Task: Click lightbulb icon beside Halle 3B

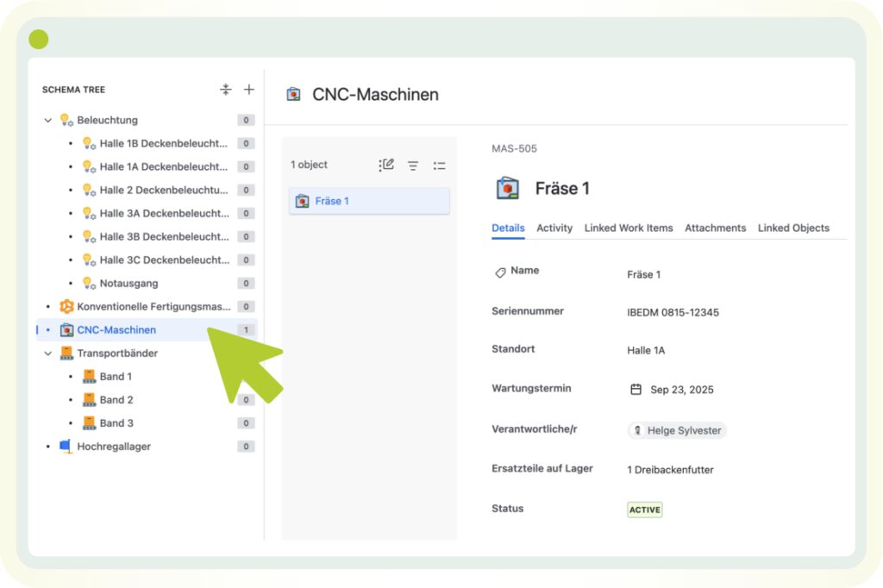Action: tap(89, 236)
